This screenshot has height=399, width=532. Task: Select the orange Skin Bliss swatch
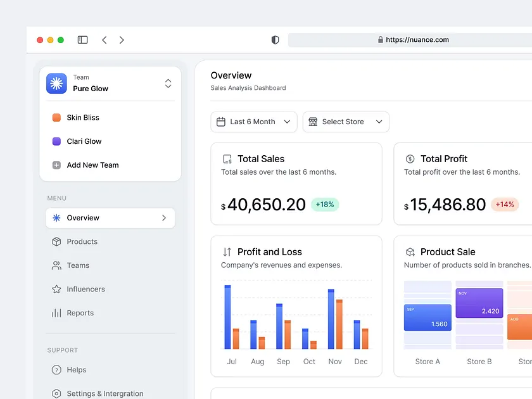56,117
